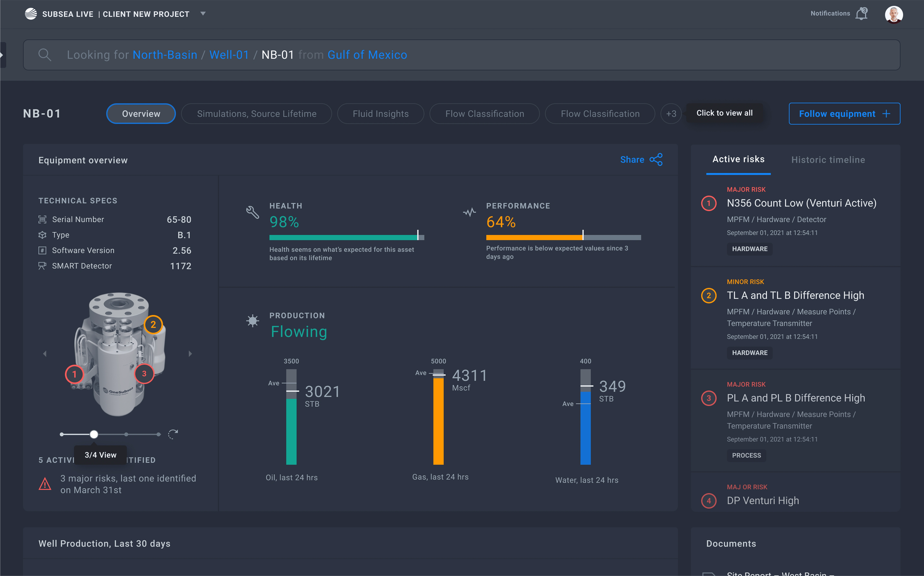Click the search magnifier icon
The image size is (924, 576).
coord(45,55)
